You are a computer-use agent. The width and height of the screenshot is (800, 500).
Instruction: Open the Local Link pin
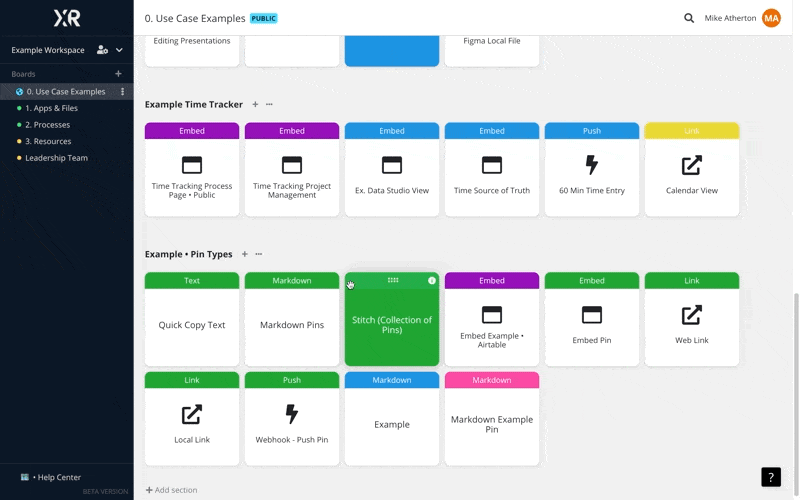tap(192, 419)
